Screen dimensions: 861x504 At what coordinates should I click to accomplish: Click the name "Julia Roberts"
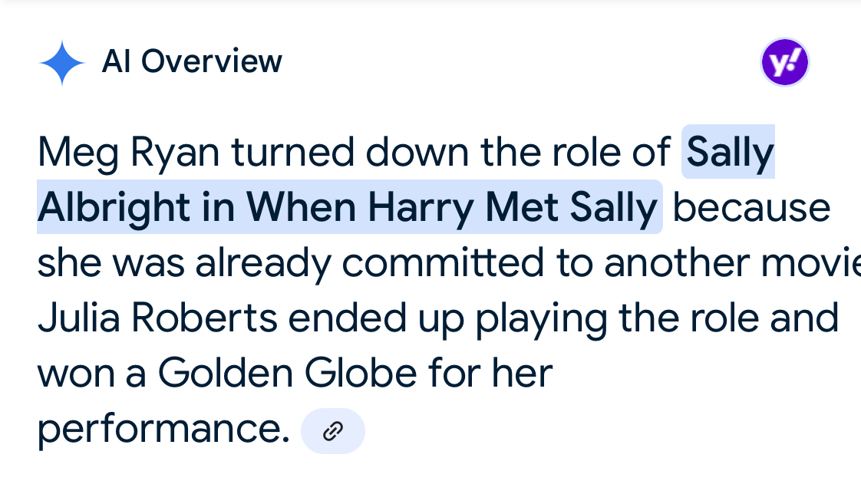(157, 318)
